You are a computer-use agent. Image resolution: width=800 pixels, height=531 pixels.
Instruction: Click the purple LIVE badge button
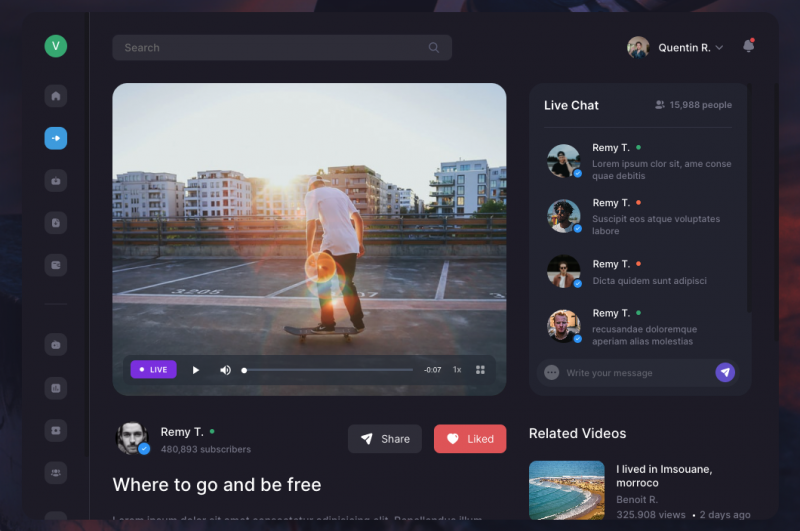click(154, 370)
